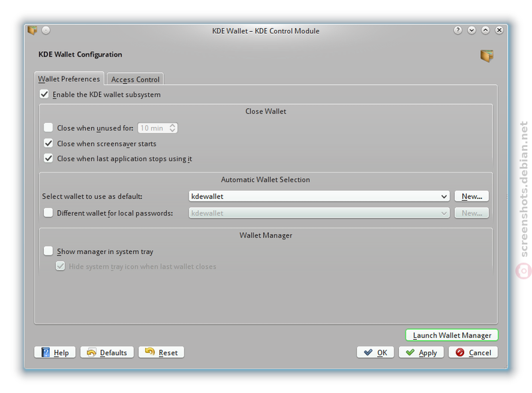532x393 pixels.
Task: Click the Reset button
Action: (x=161, y=352)
